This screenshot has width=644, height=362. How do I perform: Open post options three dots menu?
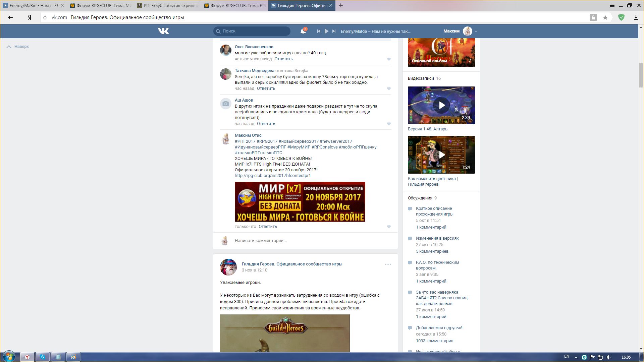388,264
